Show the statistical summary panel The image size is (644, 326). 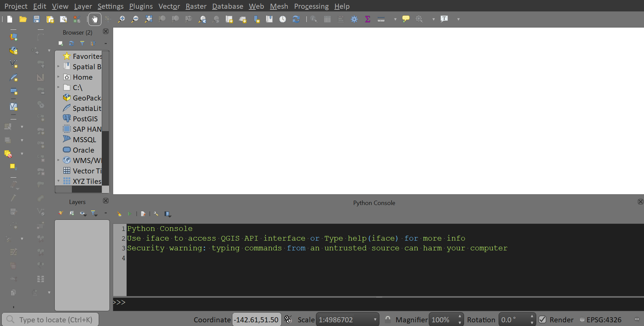pos(367,19)
